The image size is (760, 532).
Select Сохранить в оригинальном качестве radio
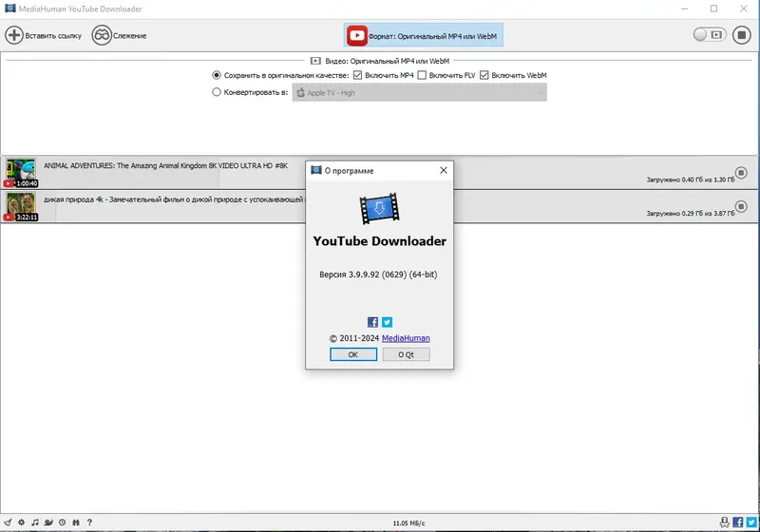pos(217,75)
